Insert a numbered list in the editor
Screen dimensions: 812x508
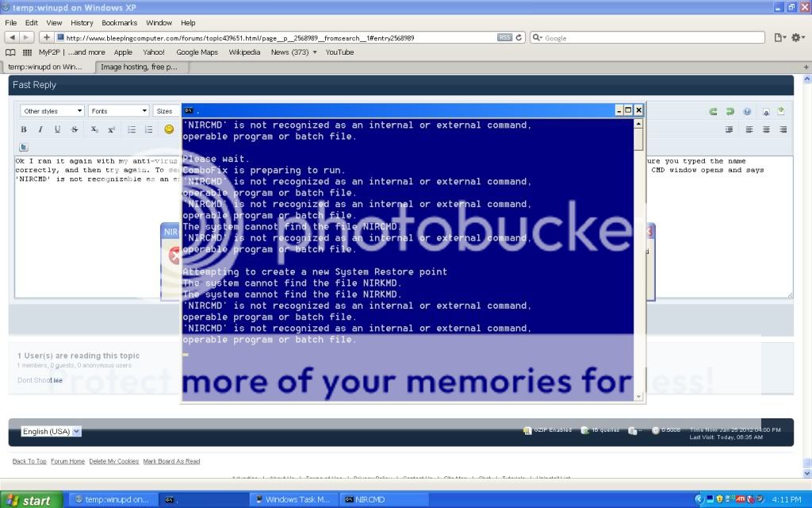(x=148, y=129)
